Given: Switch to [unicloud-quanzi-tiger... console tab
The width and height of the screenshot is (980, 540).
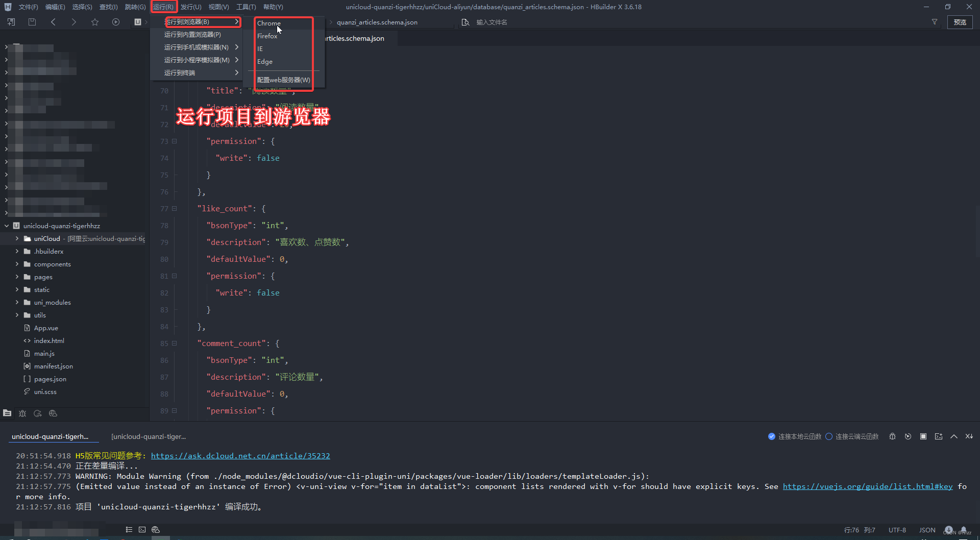Looking at the screenshot, I should [x=149, y=436].
